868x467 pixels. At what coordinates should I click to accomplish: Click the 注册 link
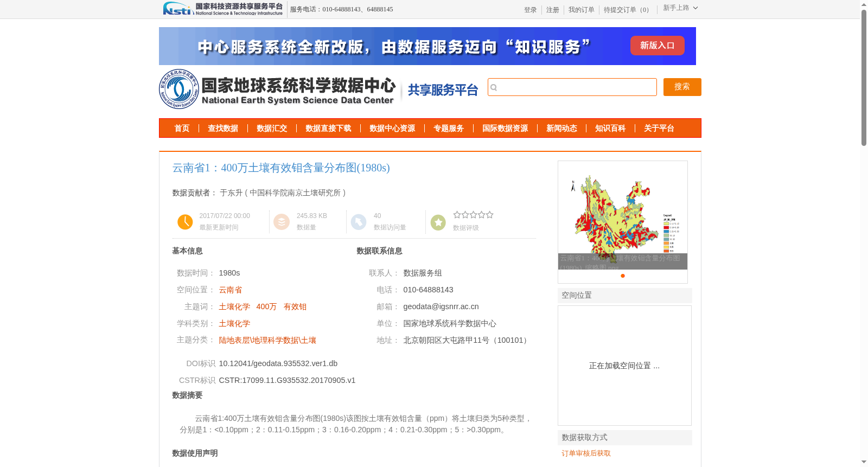click(x=552, y=10)
